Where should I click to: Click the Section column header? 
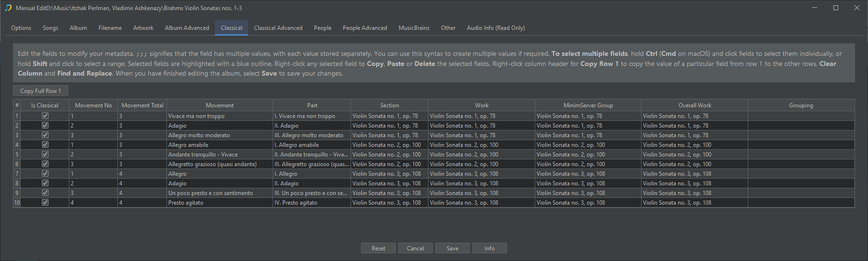point(390,105)
